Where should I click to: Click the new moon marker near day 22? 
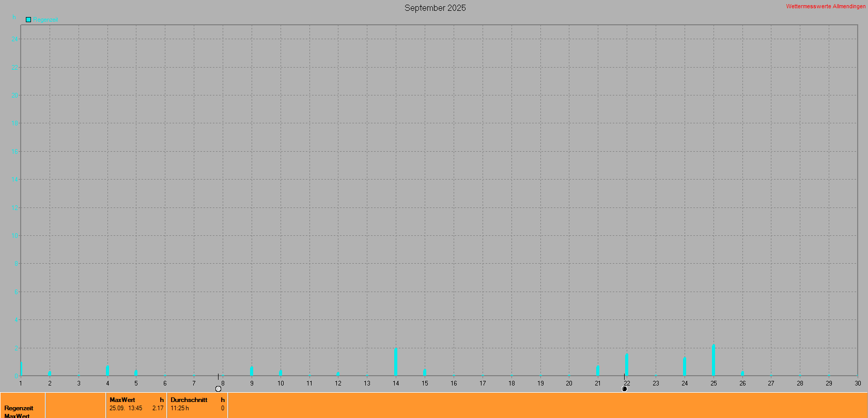pos(624,389)
